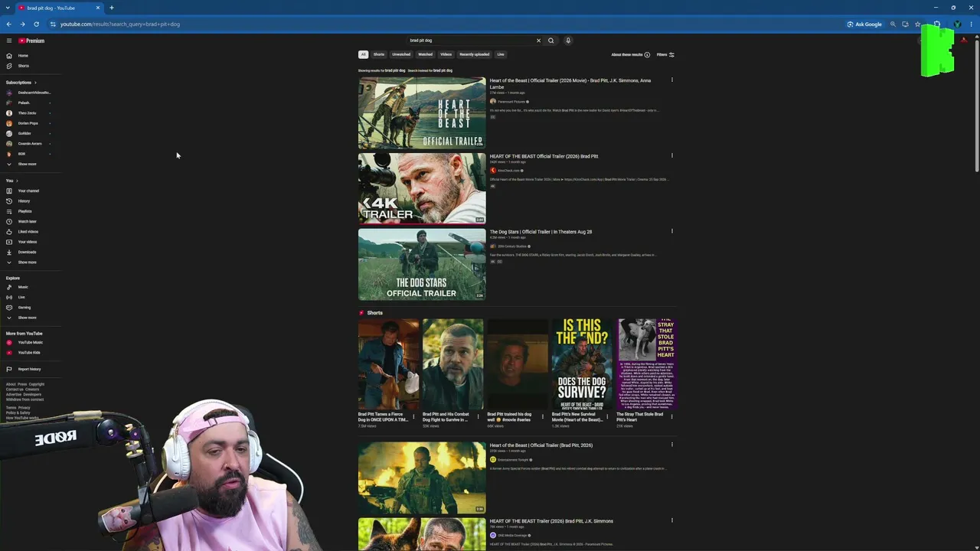Open the Filters panel
980x551 pixels.
coord(665,54)
